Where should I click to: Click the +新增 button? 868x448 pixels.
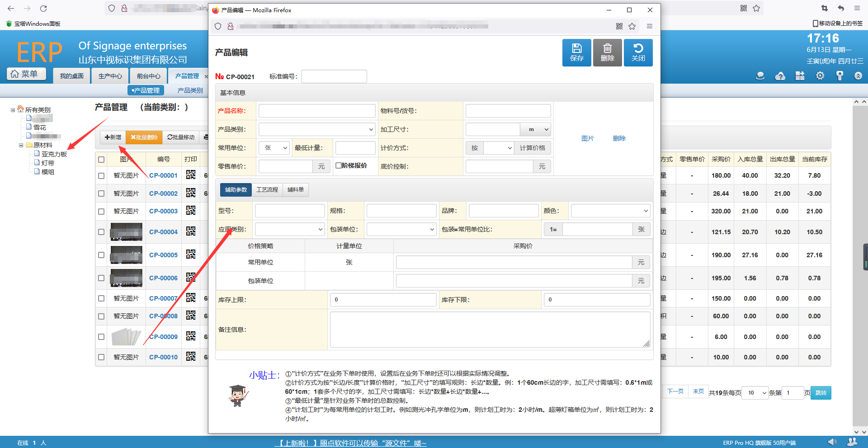point(113,137)
